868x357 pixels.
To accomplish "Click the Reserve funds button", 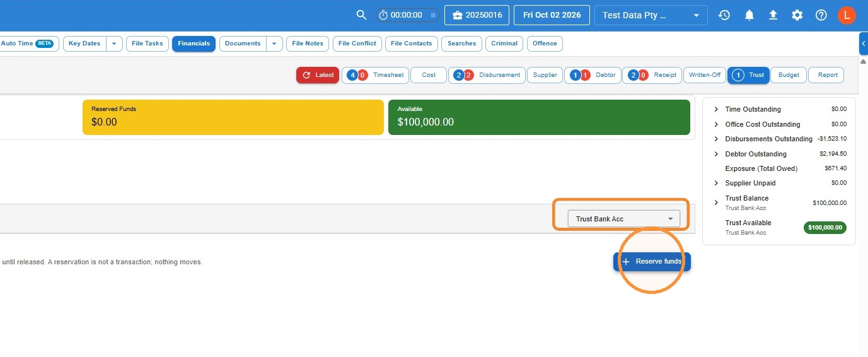I will pos(652,262).
